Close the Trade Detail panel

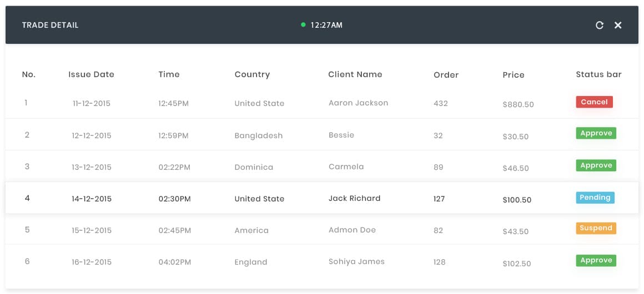pos(618,25)
